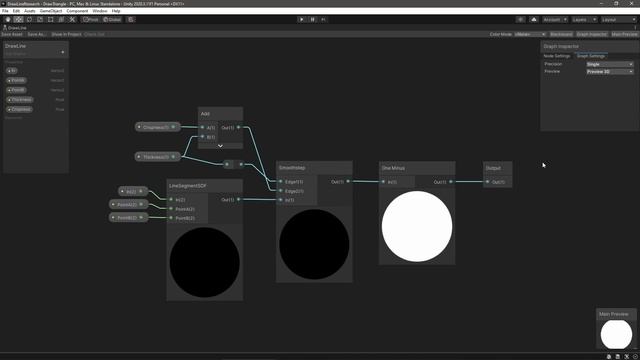Select the Thickness property in Blackboard

click(20, 100)
